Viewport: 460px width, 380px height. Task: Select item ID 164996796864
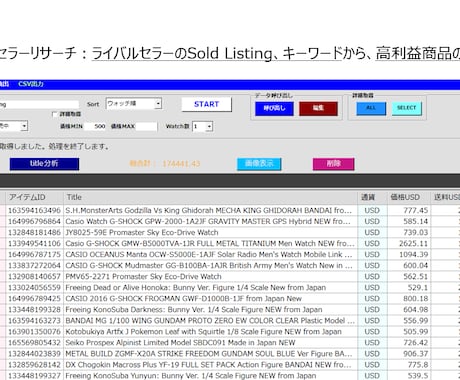(34, 221)
